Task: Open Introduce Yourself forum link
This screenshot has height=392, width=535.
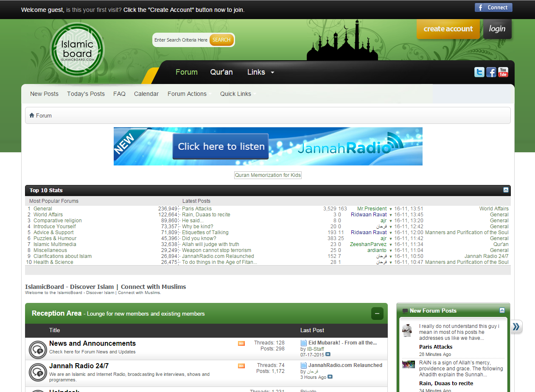Action: pos(55,227)
